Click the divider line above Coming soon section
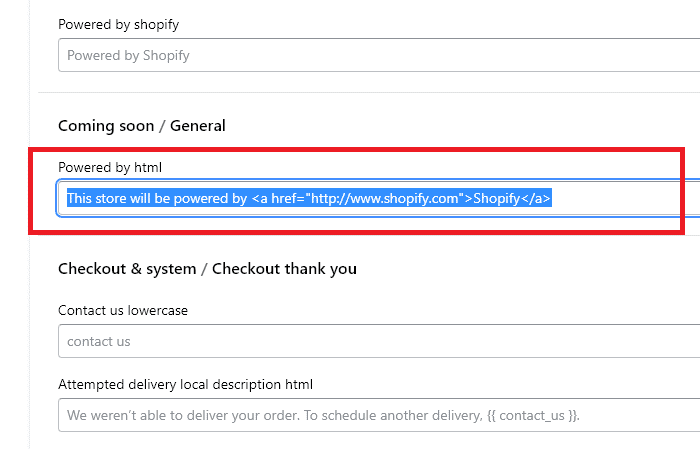This screenshot has width=700, height=449. [x=369, y=93]
